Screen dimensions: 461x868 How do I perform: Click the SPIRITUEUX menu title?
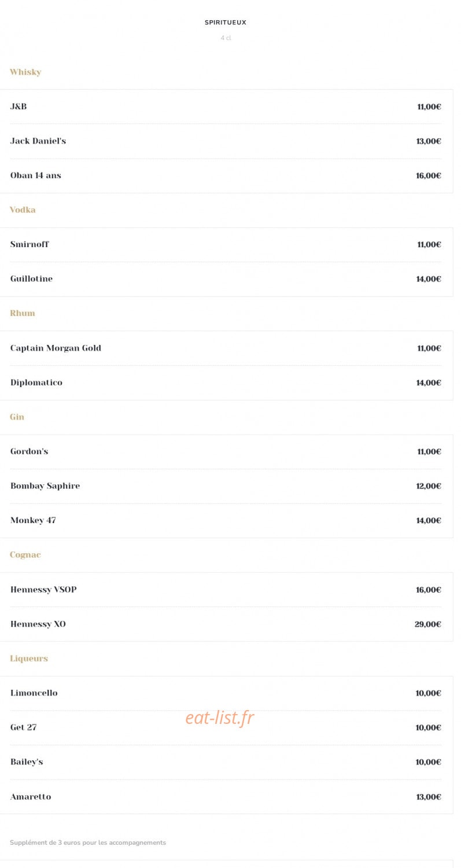226,23
